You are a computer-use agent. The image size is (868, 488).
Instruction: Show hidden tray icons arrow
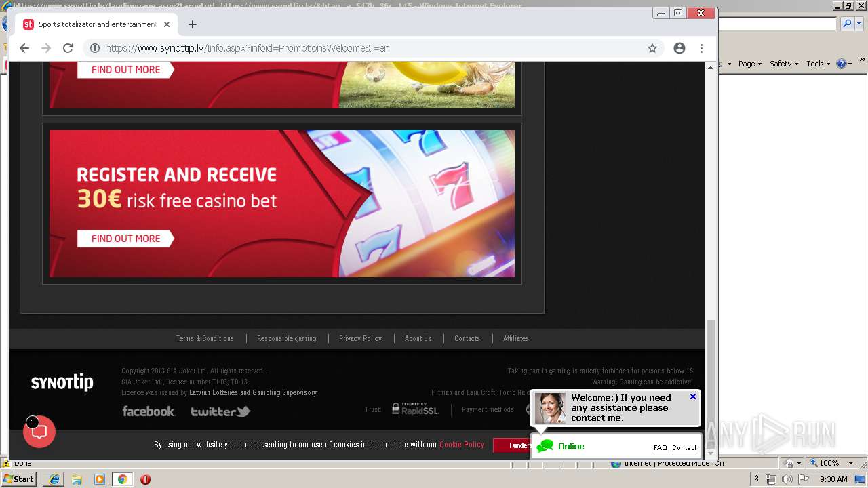tap(757, 479)
